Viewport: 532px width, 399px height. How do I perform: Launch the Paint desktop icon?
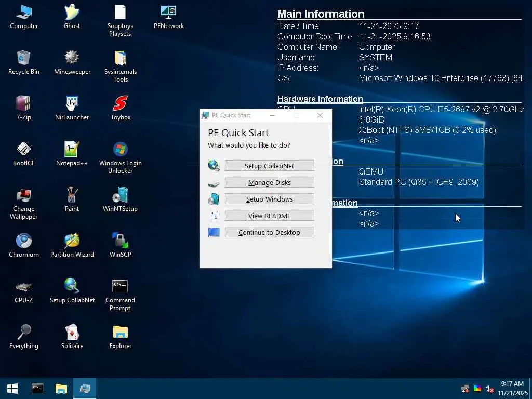click(72, 200)
